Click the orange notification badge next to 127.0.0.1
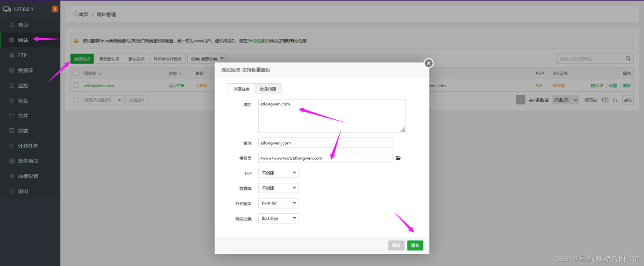644x266 pixels. pos(55,9)
